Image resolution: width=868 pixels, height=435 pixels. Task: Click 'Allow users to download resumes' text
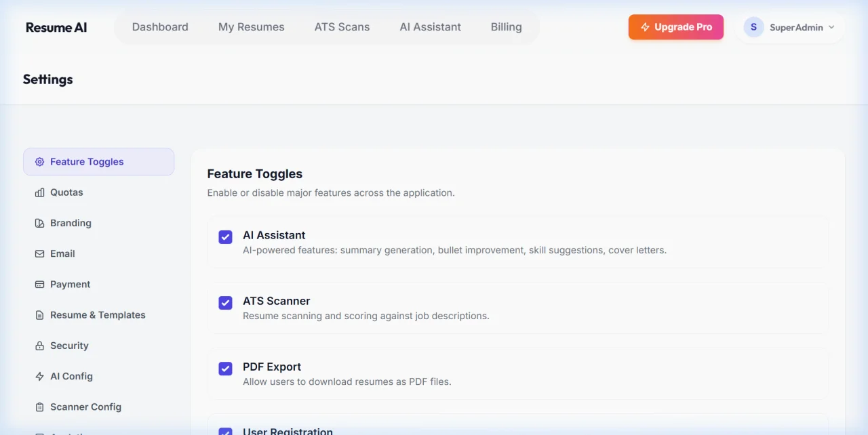[x=347, y=381]
